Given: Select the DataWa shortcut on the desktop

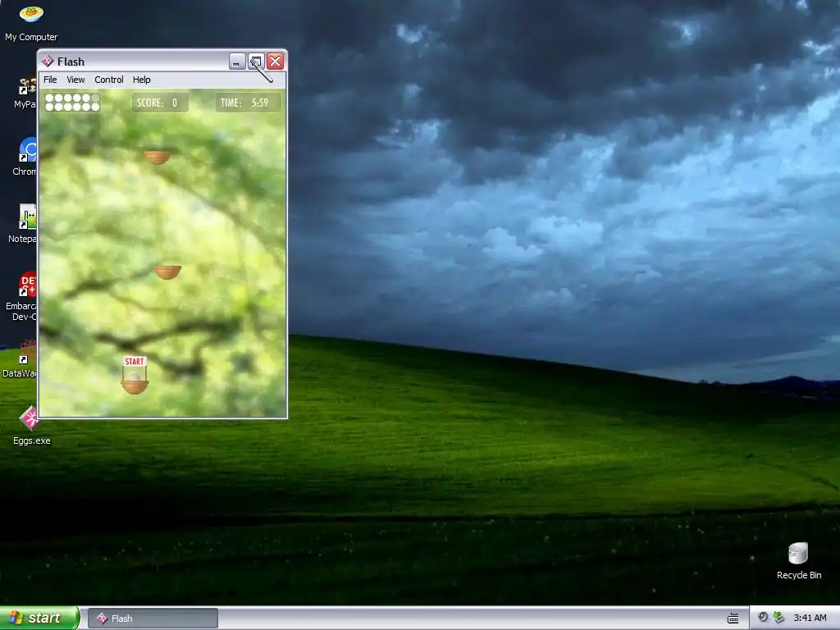Looking at the screenshot, I should (x=21, y=359).
